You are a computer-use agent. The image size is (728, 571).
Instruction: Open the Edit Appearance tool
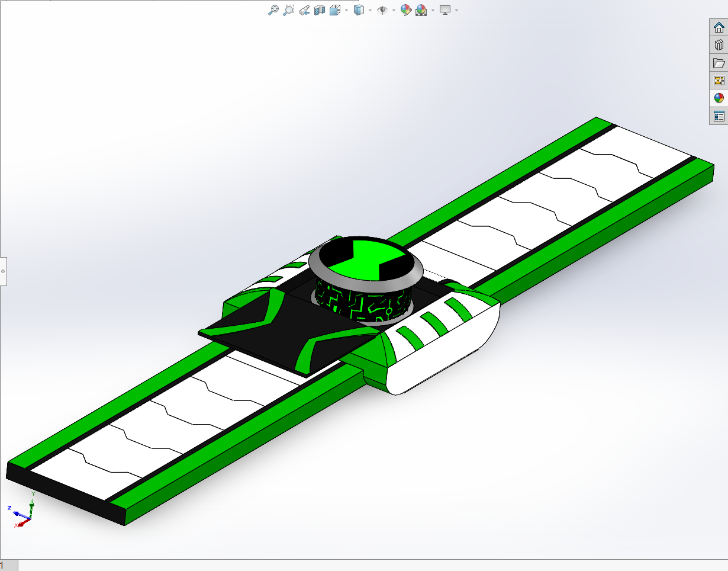coord(406,10)
